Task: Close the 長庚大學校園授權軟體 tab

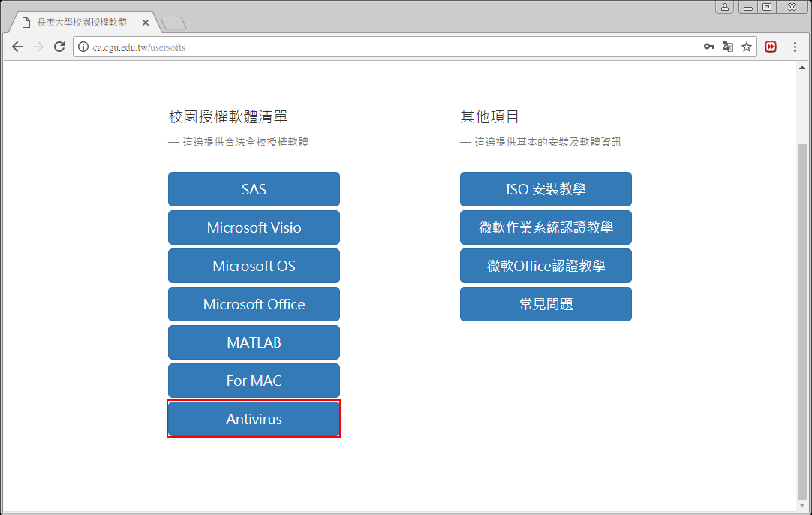Action: tap(146, 23)
